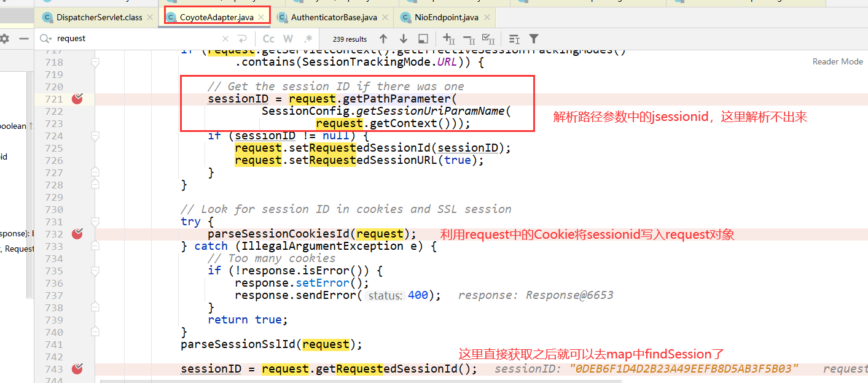Enable whole words search mode
This screenshot has width=868, height=383.
coord(288,38)
